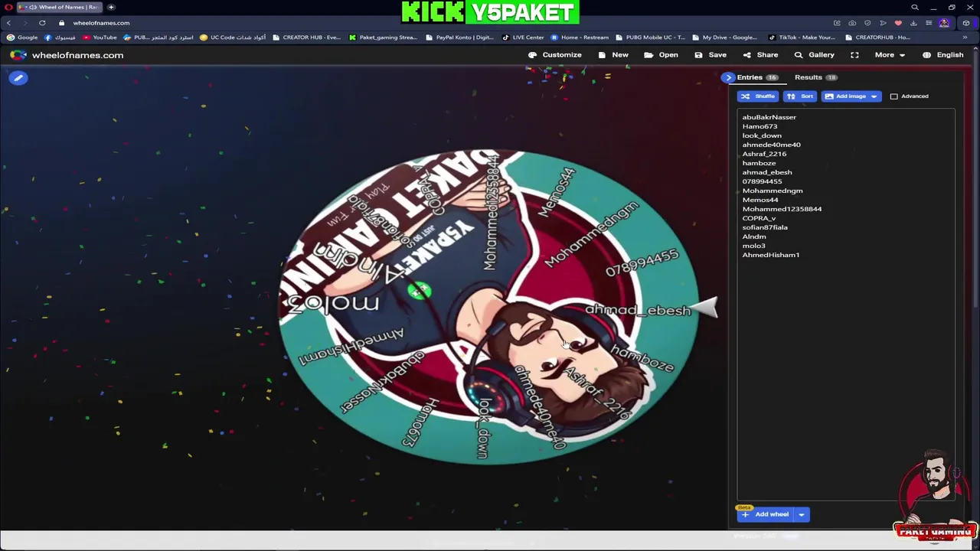Click the Add image button
Screen dimensions: 980x551
(x=844, y=96)
